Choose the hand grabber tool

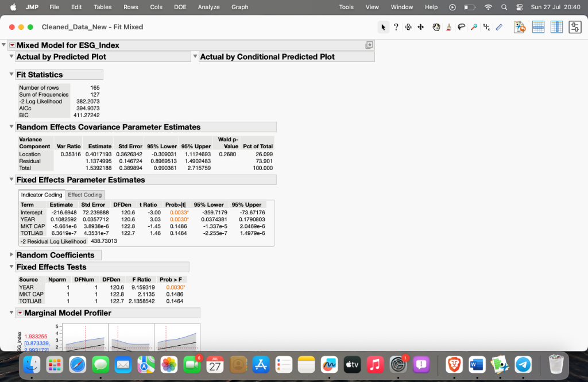(436, 27)
